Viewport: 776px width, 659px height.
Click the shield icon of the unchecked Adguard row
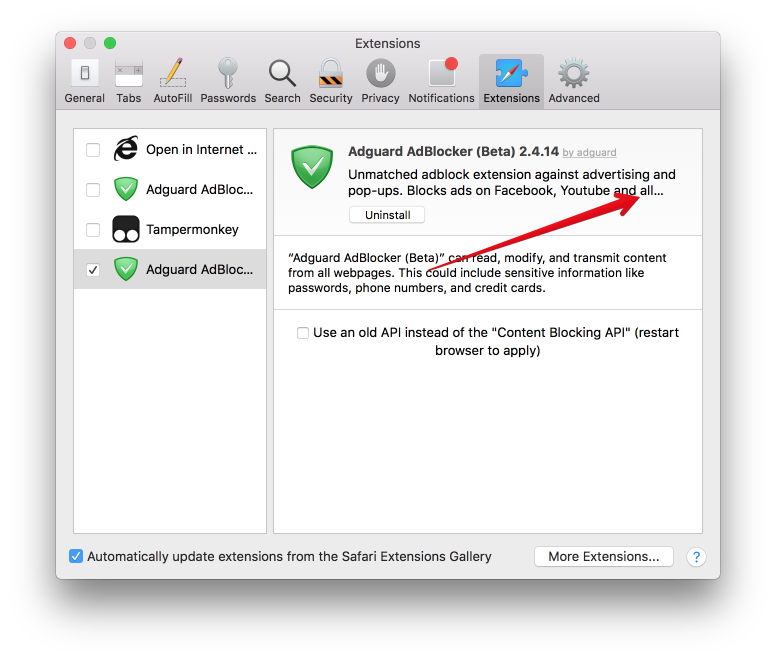coord(126,189)
